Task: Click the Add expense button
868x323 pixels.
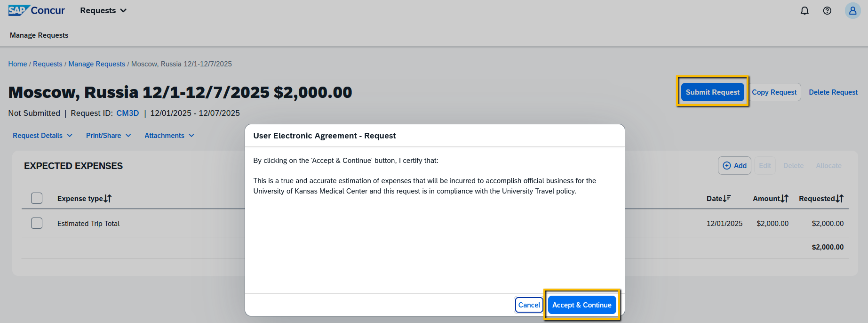Action: [734, 166]
